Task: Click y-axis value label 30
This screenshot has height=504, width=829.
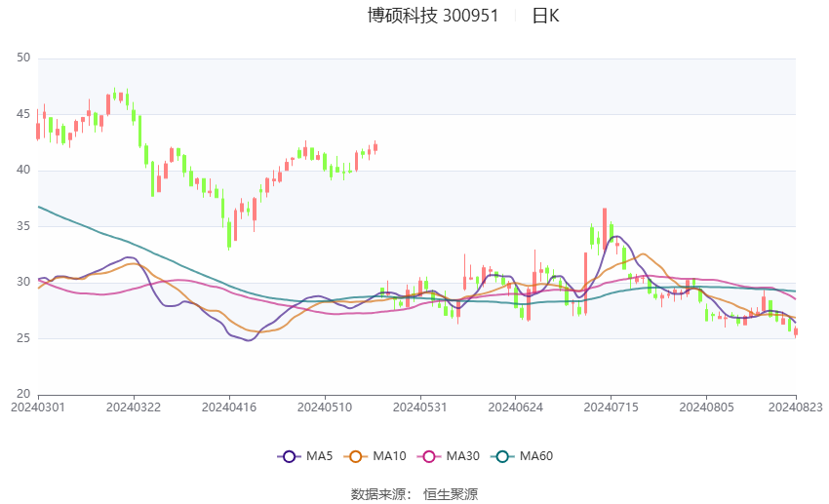Action: click(x=23, y=282)
